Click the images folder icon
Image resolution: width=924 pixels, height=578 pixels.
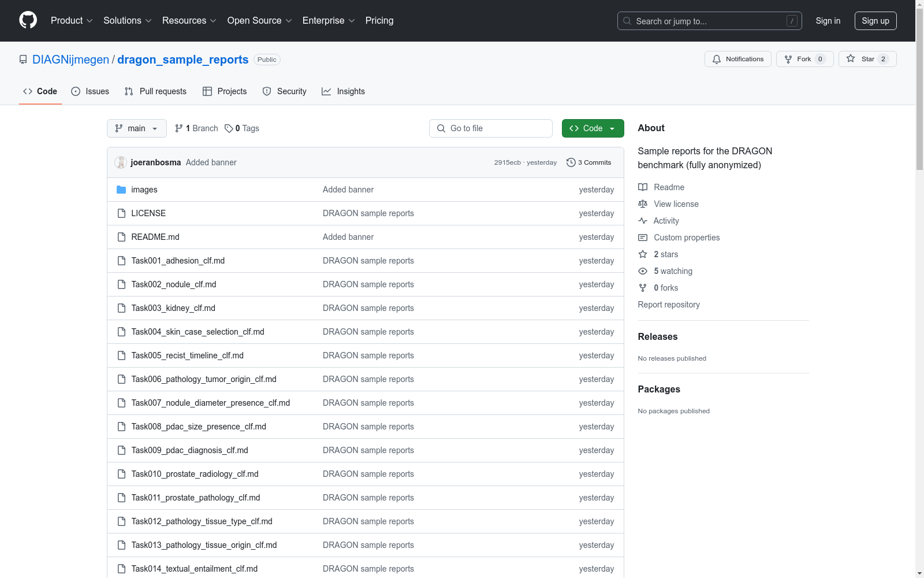[121, 190]
